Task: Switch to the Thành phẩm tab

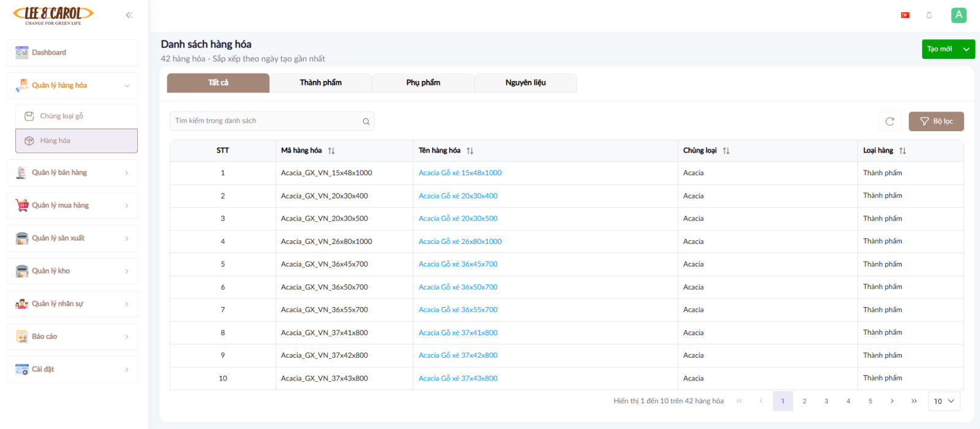Action: tap(320, 83)
